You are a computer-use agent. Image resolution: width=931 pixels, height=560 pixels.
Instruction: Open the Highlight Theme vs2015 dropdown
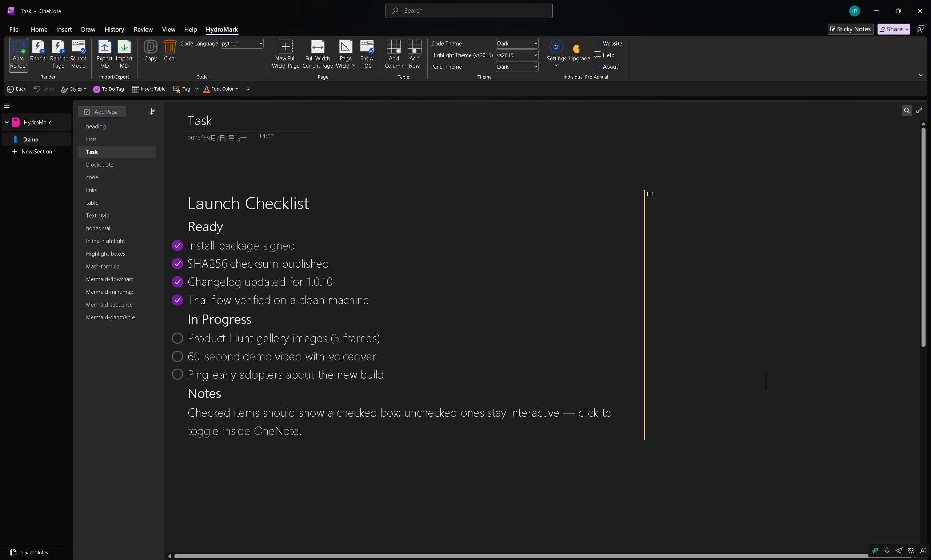tap(517, 55)
